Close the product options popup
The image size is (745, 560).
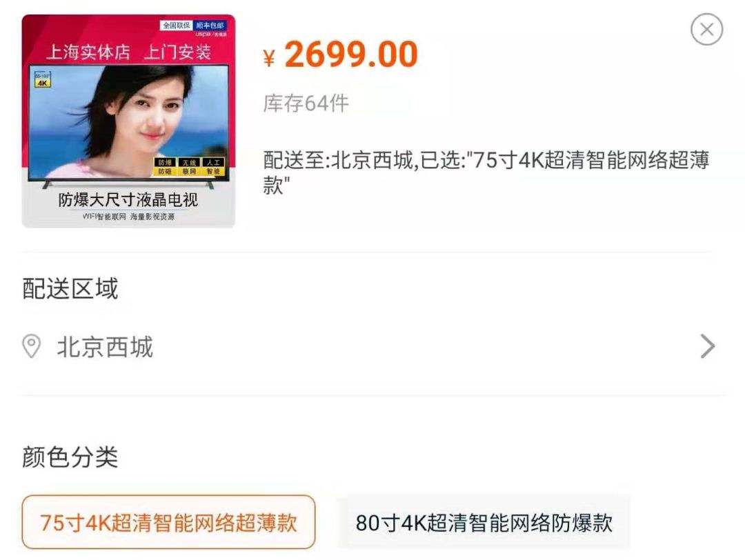click(x=706, y=30)
